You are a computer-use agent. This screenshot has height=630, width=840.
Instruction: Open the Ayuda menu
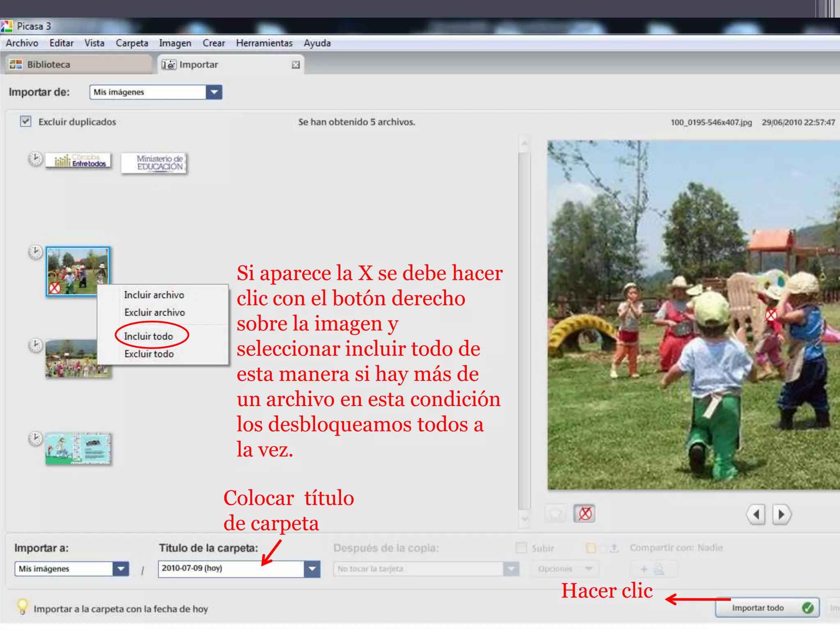(317, 43)
